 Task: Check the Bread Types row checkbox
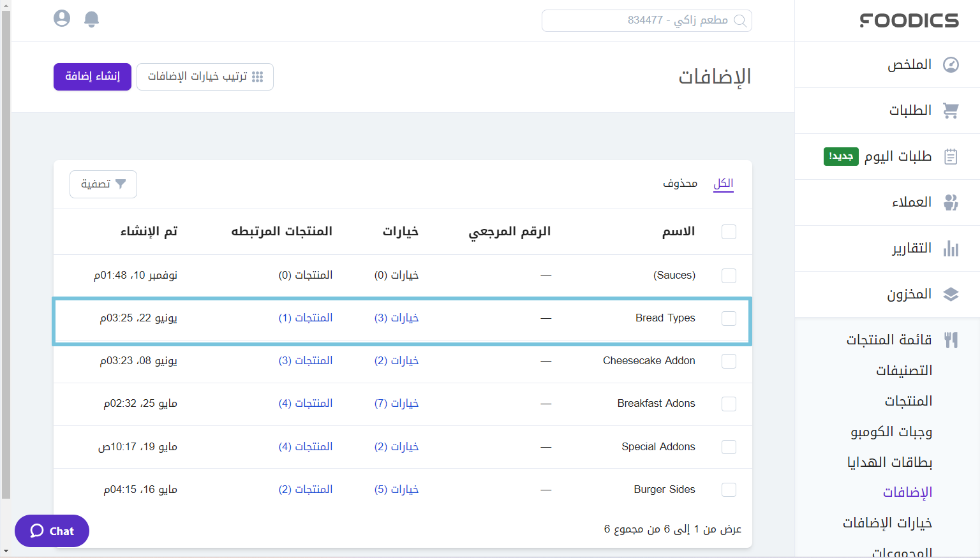click(x=729, y=318)
